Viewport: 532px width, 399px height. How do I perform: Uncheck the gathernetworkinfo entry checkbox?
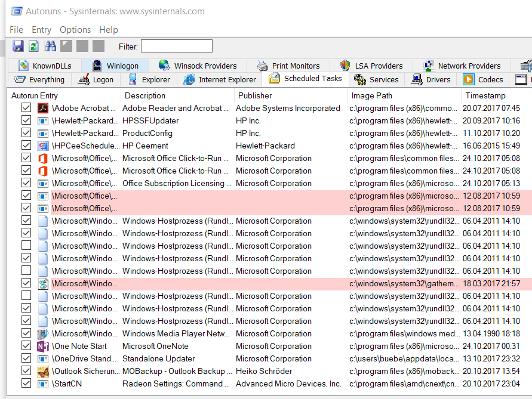coord(26,283)
